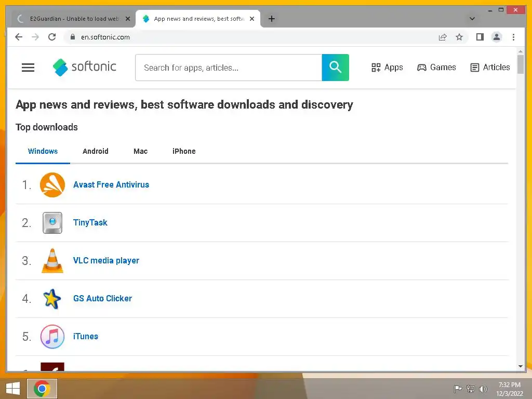
Task: Open the Avast Free Antivirus link
Action: pos(111,184)
